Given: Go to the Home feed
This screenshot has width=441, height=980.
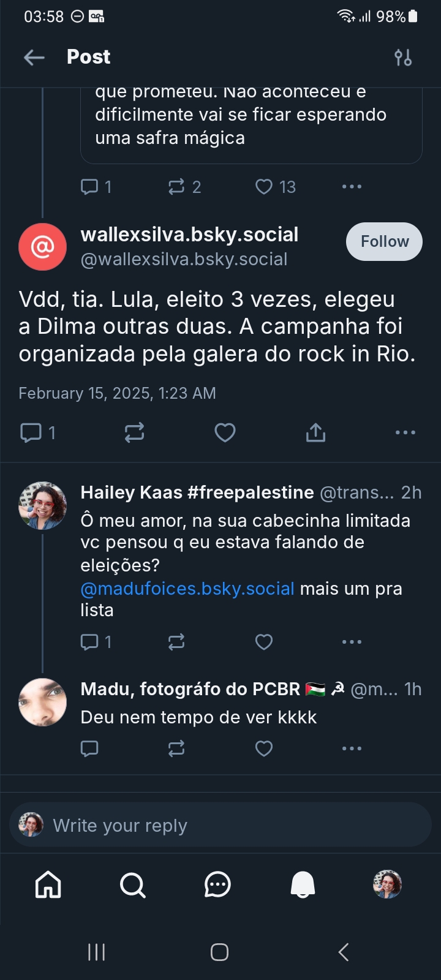Looking at the screenshot, I should pyautogui.click(x=48, y=885).
